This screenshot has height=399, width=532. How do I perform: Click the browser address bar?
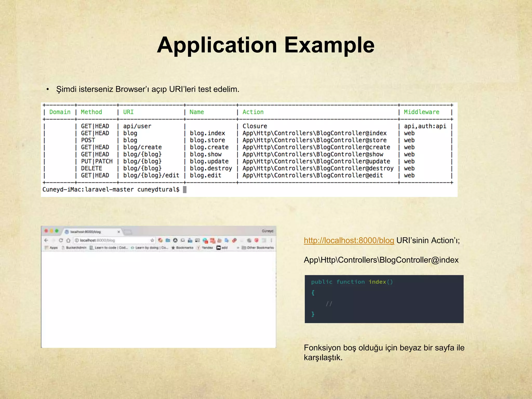[114, 240]
